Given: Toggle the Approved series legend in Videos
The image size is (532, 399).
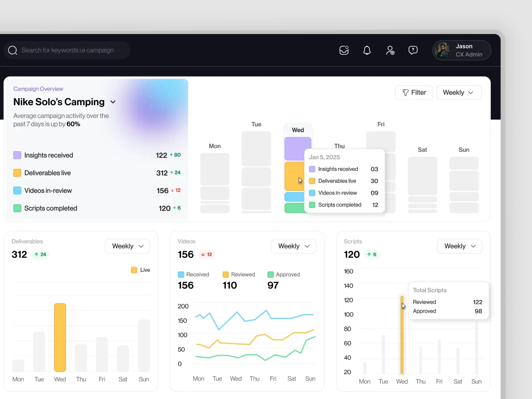Looking at the screenshot, I should (x=283, y=275).
